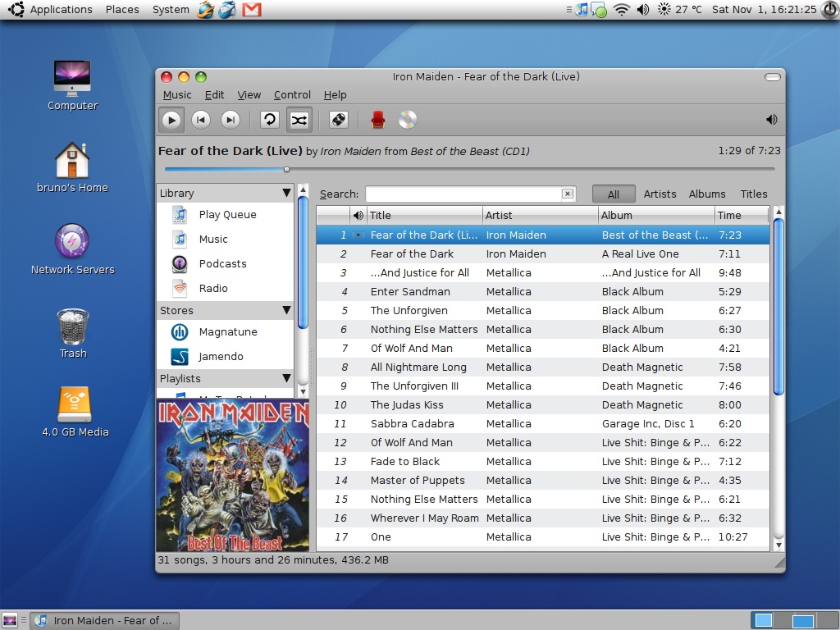Select Play Queue in the library
Screen dimensions: 840x630
tap(226, 215)
